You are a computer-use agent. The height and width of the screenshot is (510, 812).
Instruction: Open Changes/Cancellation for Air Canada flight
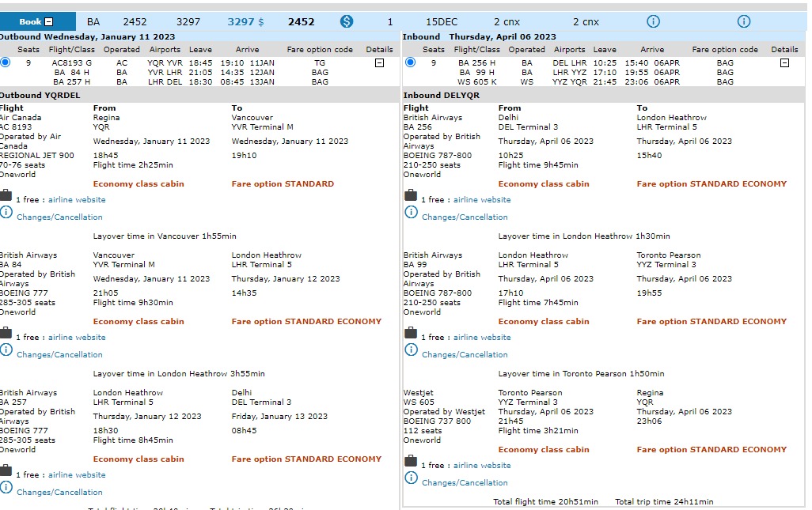tap(59, 217)
